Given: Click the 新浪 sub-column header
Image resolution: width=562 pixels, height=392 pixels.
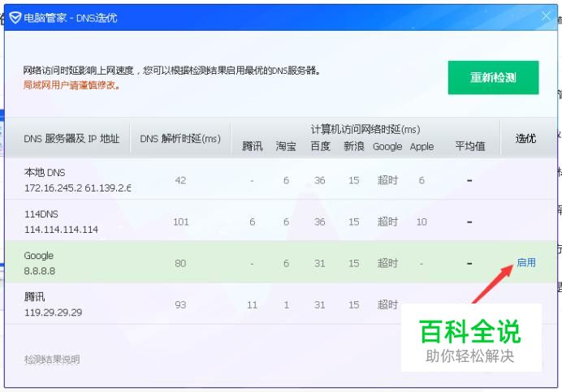Looking at the screenshot, I should pyautogui.click(x=354, y=146).
